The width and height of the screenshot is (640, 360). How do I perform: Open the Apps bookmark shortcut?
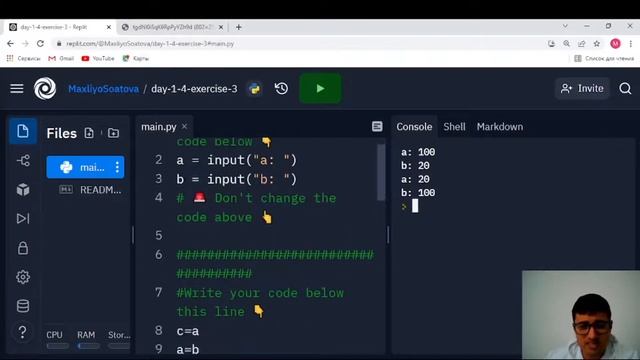pos(23,58)
